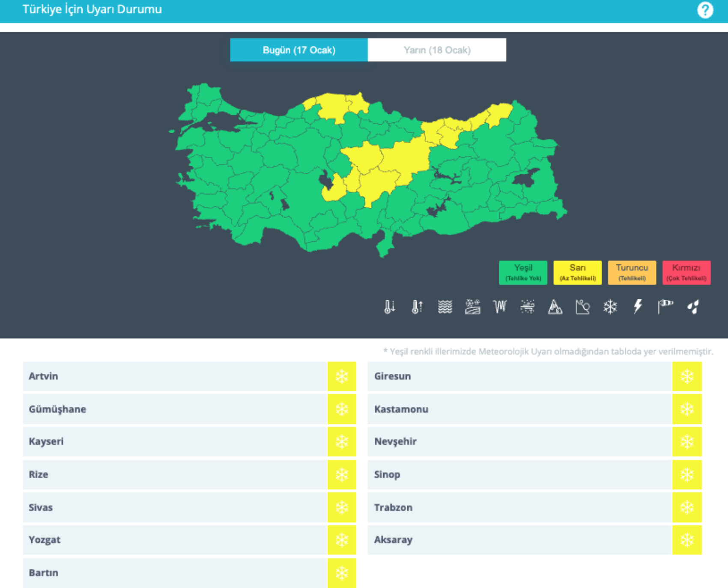Select the fog wavy lines icon
Viewport: 728px width, 588px height.
point(445,307)
